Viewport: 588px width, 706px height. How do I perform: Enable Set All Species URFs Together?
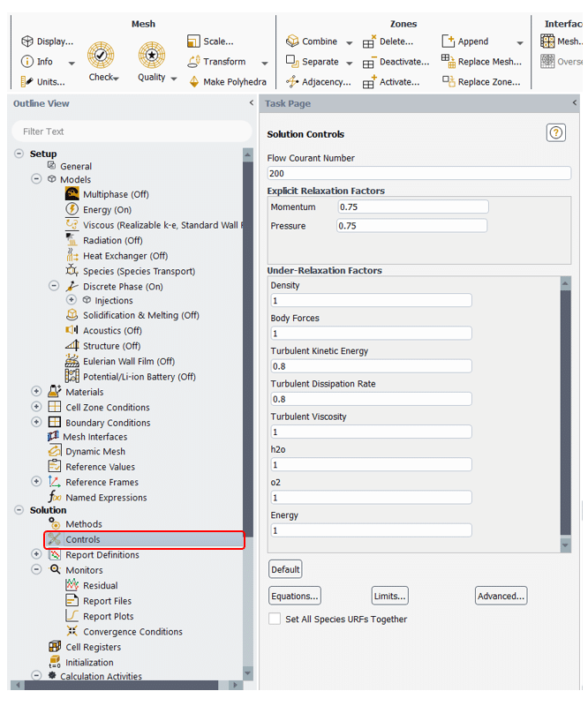tap(275, 620)
